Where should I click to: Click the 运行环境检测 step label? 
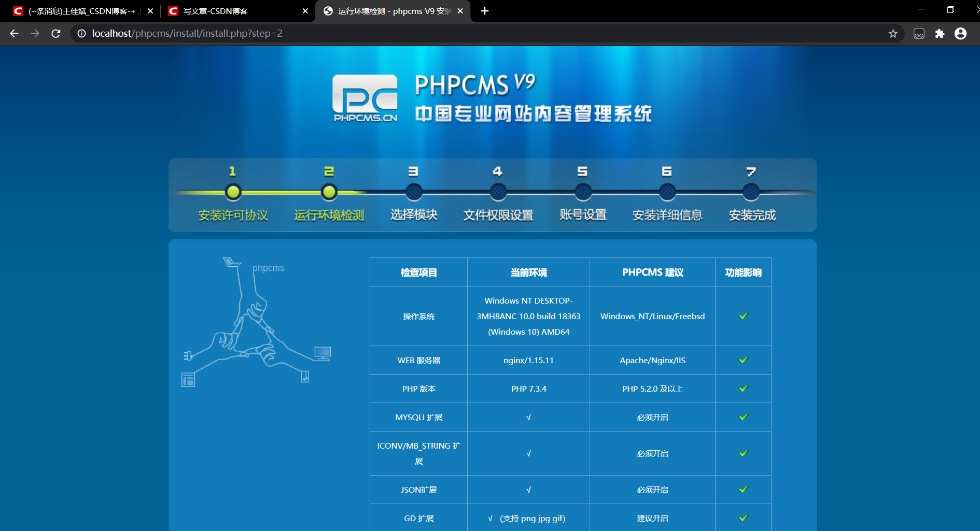(329, 216)
